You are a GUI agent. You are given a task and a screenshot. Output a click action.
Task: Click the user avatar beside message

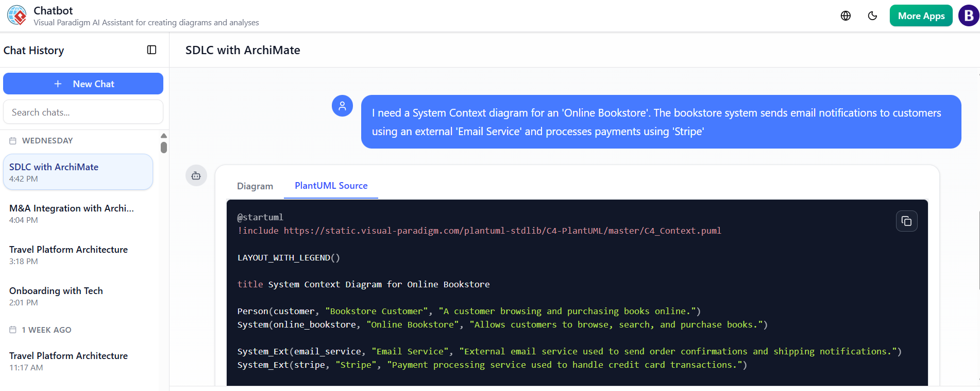[342, 106]
